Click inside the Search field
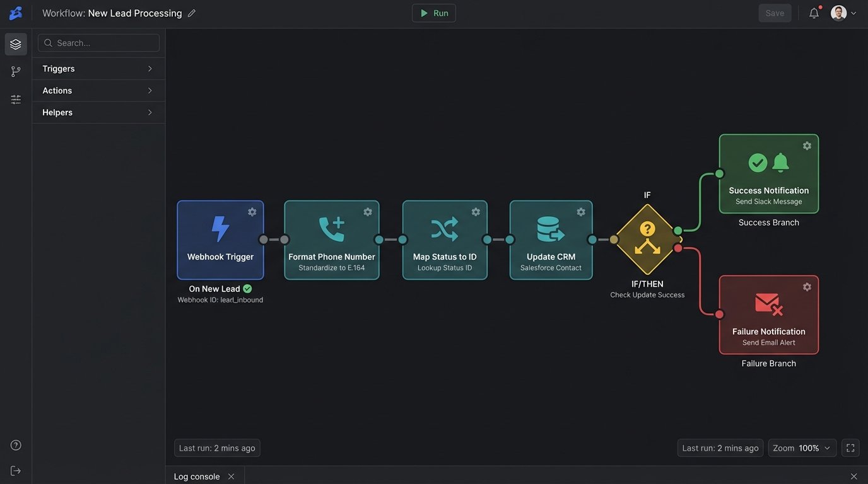The image size is (868, 484). pos(98,42)
